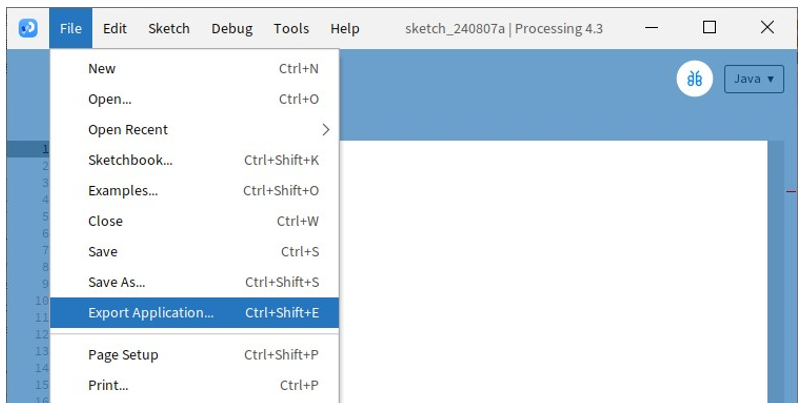
Task: Choose Save from the File menu
Action: tap(195, 252)
